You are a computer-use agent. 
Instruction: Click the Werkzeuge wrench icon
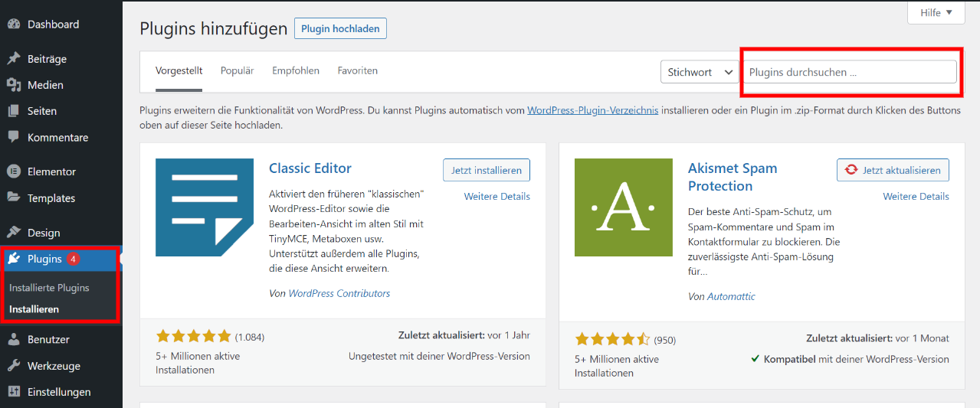14,366
